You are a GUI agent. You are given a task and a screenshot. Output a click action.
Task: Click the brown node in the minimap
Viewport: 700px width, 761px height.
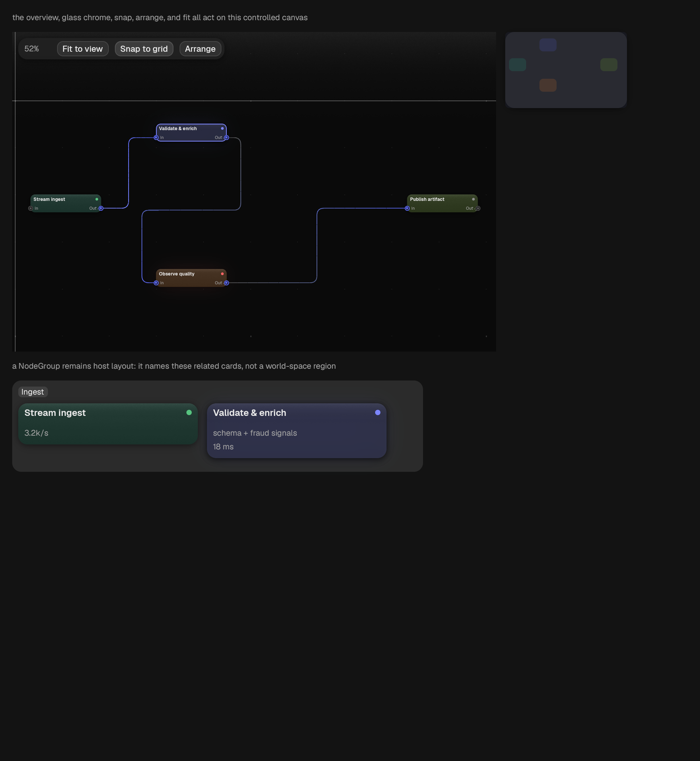548,85
